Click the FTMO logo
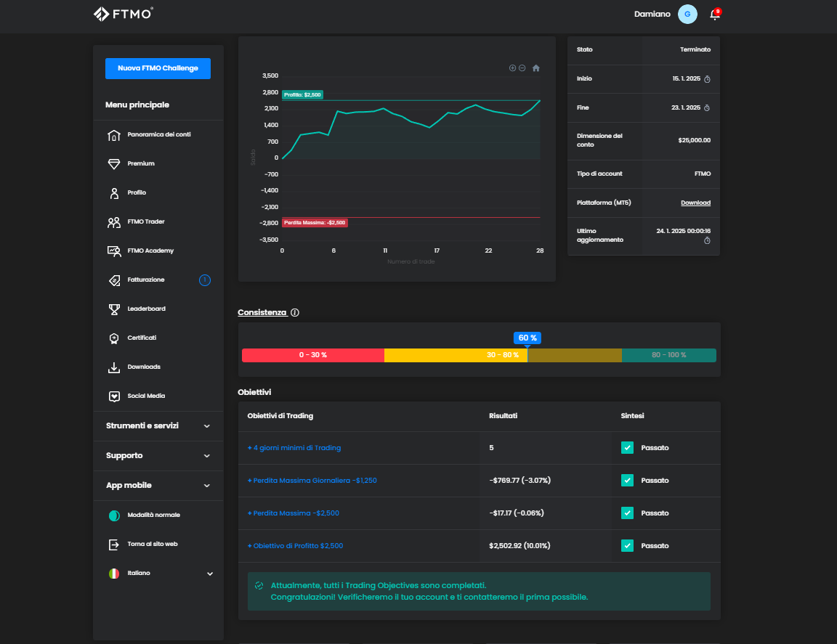 [x=124, y=14]
